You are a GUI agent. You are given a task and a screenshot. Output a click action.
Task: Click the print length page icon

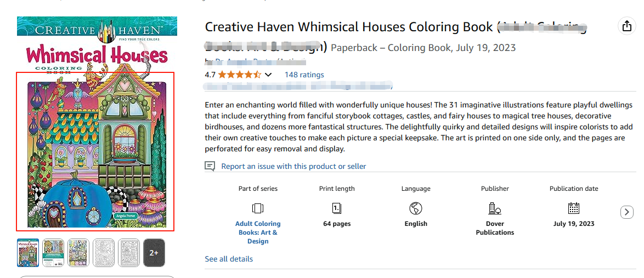[x=337, y=208]
